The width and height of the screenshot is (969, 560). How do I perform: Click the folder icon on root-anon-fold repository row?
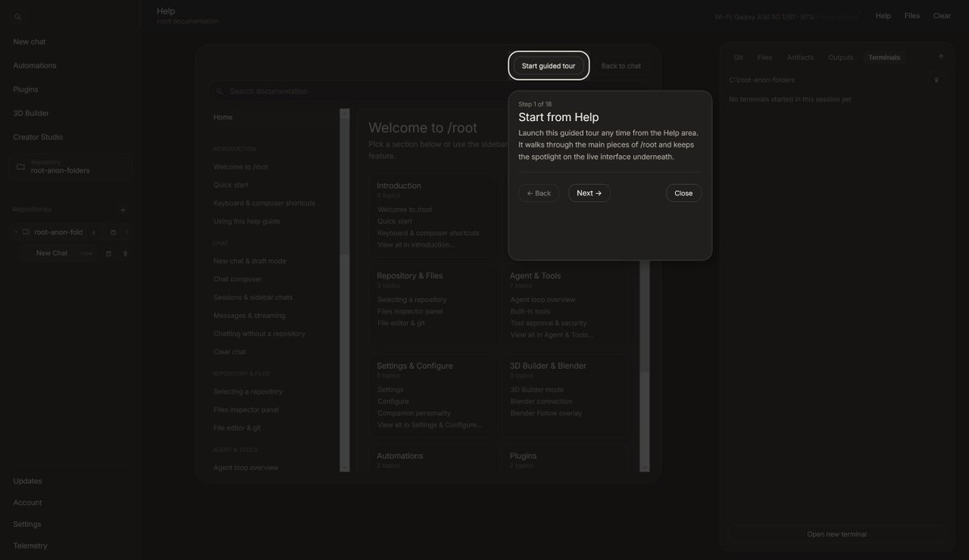[26, 232]
